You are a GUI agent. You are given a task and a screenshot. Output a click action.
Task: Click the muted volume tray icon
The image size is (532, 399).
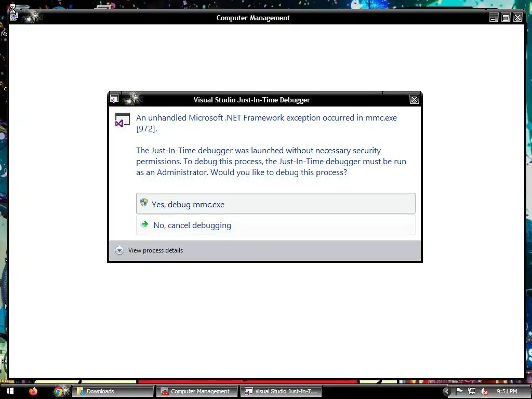coord(484,391)
